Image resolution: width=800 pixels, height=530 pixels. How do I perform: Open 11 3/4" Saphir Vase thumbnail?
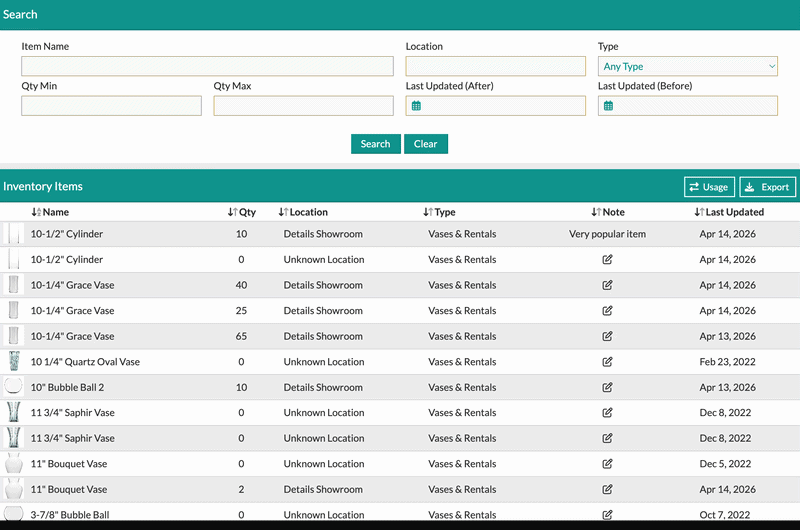coord(14,412)
